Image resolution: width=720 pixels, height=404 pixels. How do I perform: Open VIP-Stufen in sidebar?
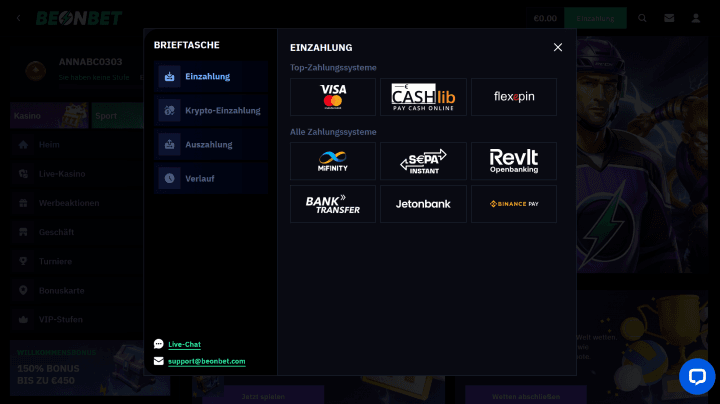coord(77,320)
